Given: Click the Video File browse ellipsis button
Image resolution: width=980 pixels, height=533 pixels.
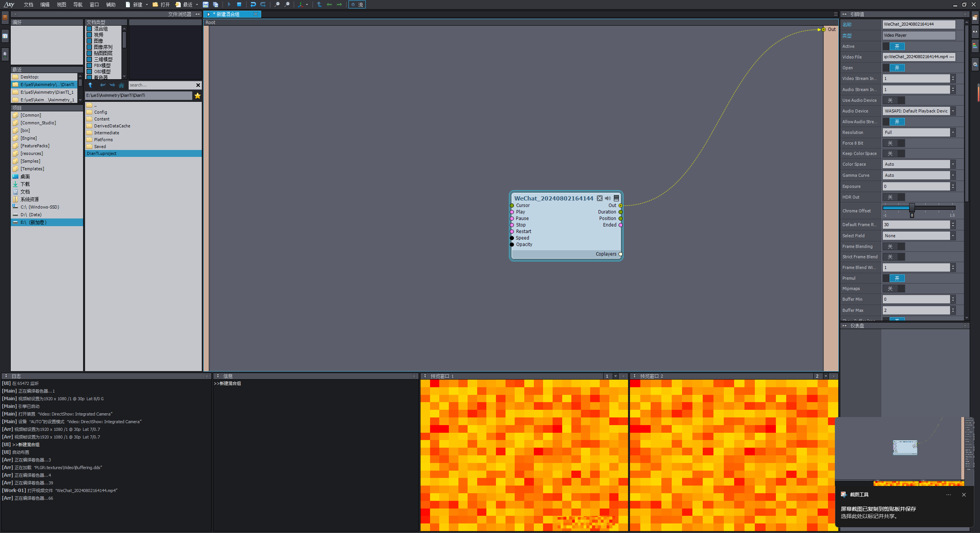Looking at the screenshot, I should pos(952,57).
